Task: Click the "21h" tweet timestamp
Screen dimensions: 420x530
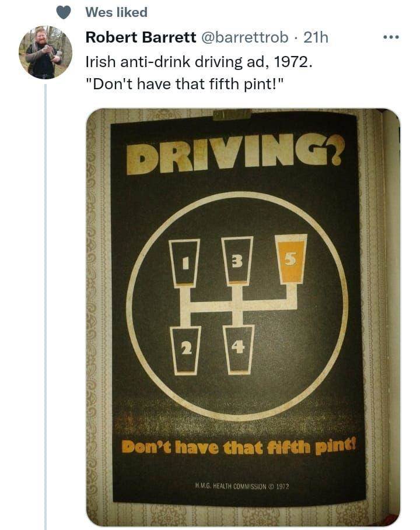Action: (316, 37)
